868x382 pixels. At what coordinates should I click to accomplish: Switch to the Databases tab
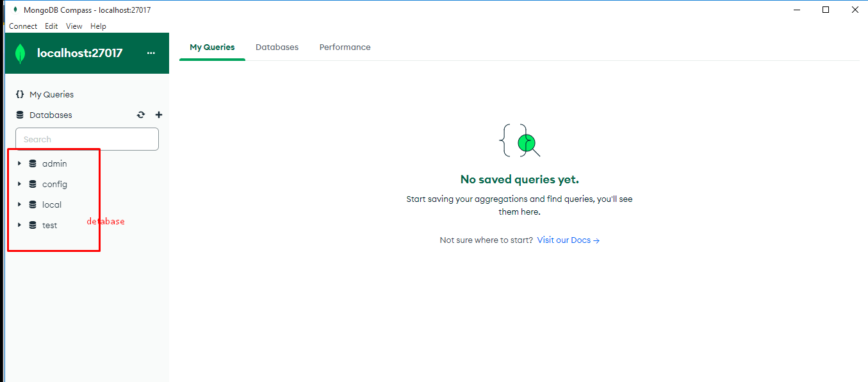click(277, 47)
